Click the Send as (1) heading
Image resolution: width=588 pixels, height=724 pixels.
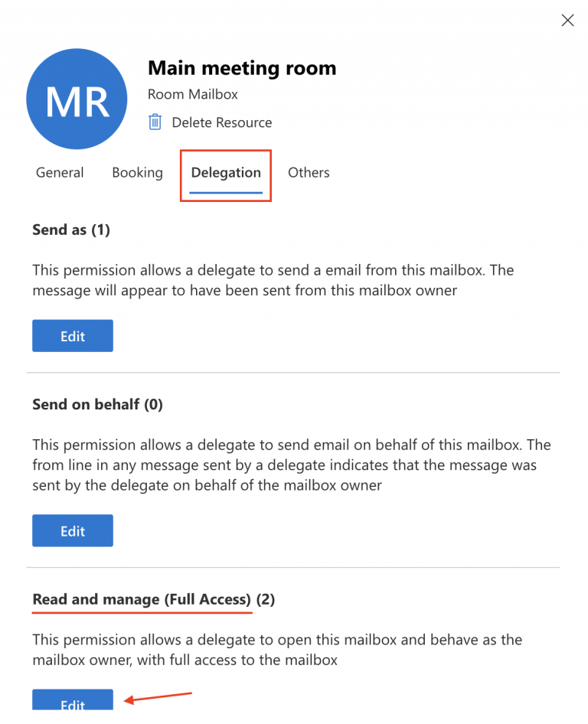(71, 230)
